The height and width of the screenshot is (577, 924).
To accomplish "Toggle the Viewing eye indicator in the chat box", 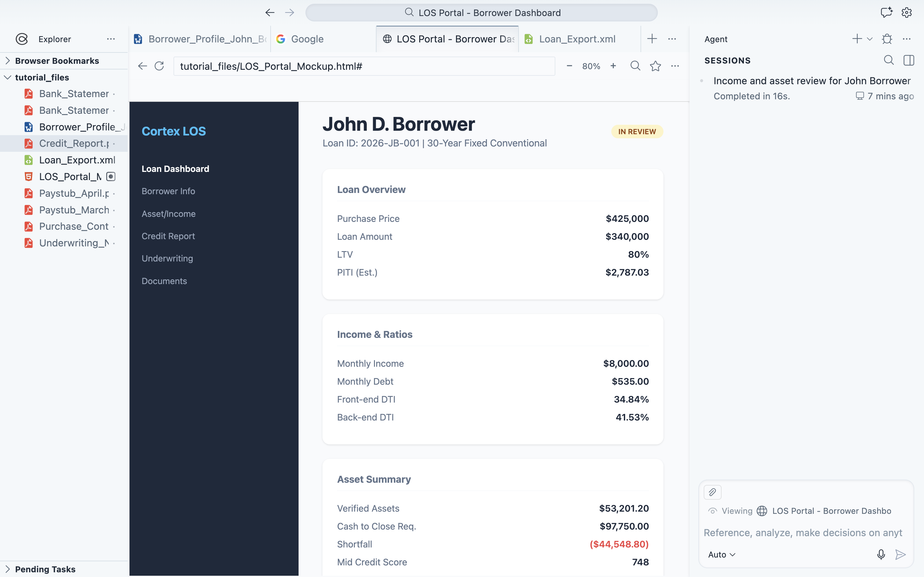I will point(713,511).
